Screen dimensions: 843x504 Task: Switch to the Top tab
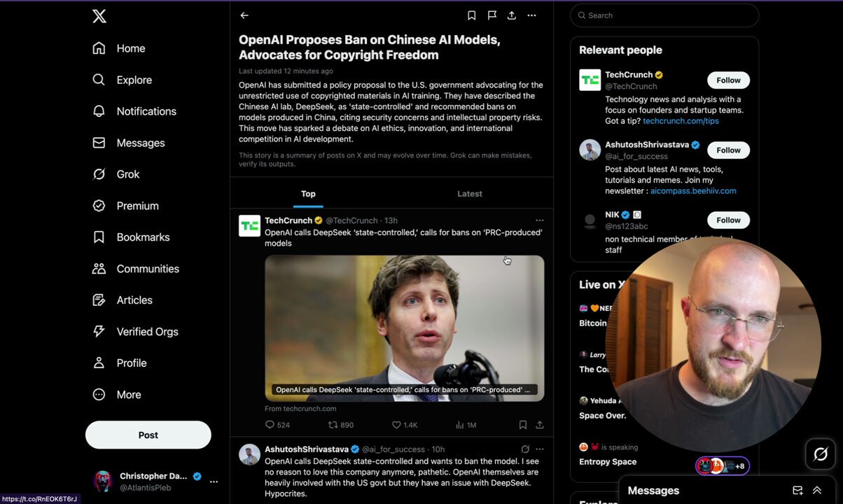[308, 194]
